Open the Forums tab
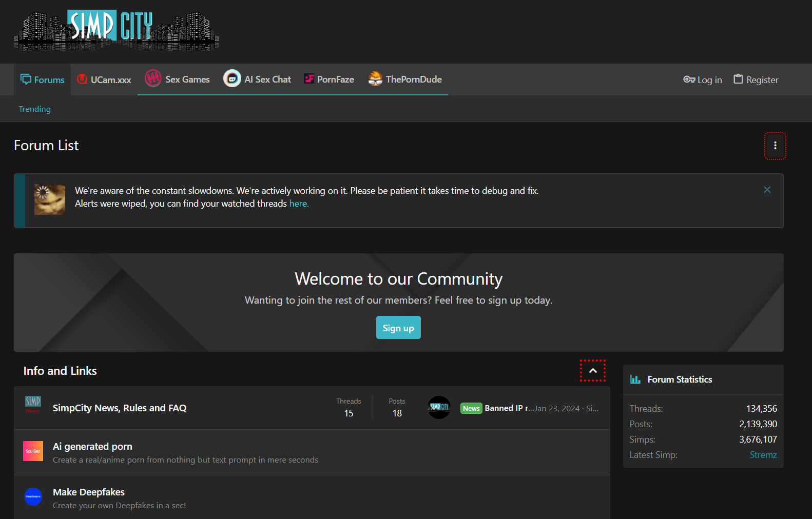The image size is (812, 519). pyautogui.click(x=42, y=79)
